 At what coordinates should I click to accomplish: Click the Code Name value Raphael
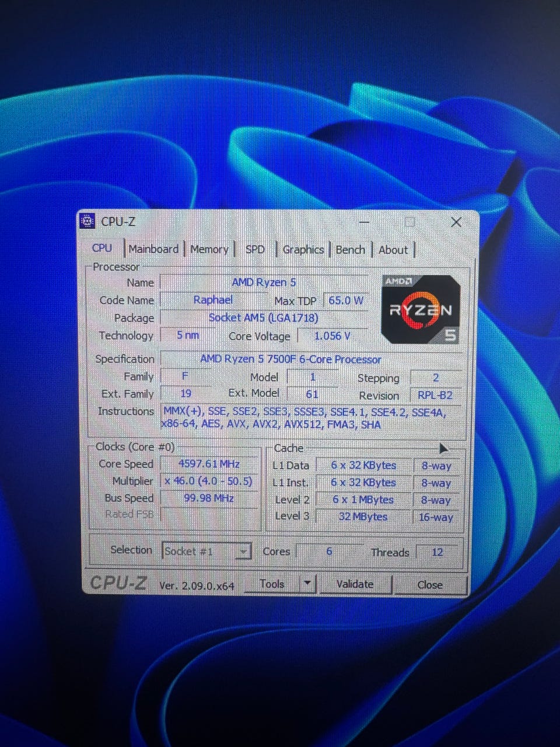click(x=213, y=300)
